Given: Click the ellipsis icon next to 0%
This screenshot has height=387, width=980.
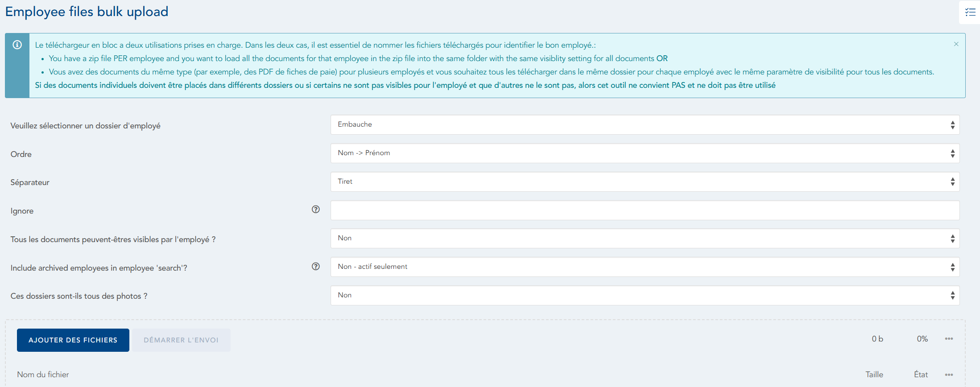Looking at the screenshot, I should (x=949, y=339).
